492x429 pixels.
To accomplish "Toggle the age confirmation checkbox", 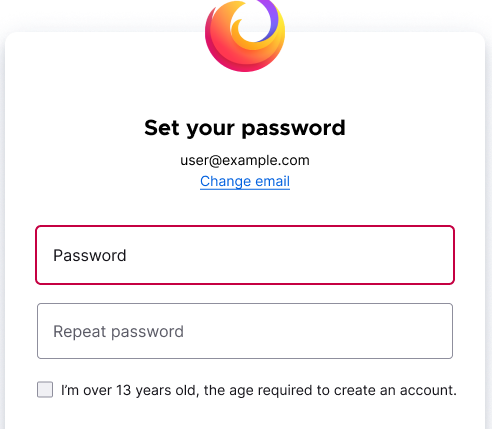I will coord(45,390).
